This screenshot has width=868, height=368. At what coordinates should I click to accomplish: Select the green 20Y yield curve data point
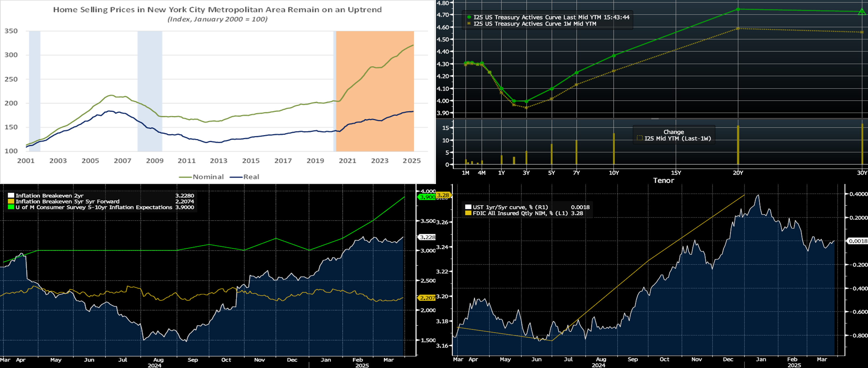(x=738, y=9)
